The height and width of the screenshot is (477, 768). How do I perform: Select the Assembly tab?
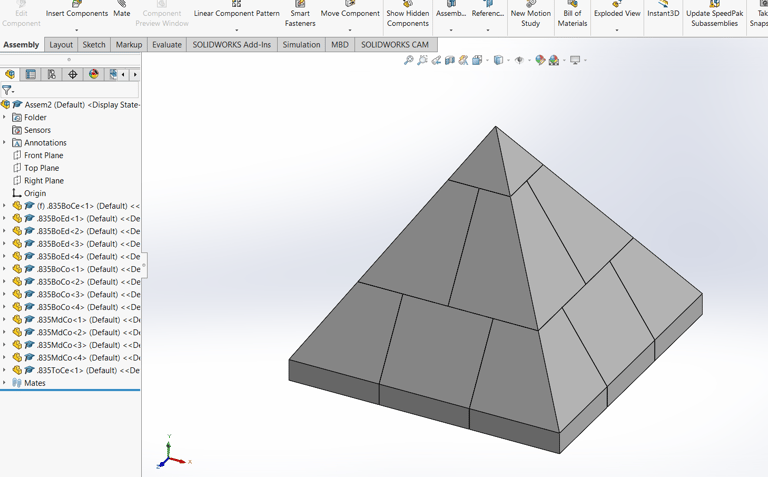[21, 45]
